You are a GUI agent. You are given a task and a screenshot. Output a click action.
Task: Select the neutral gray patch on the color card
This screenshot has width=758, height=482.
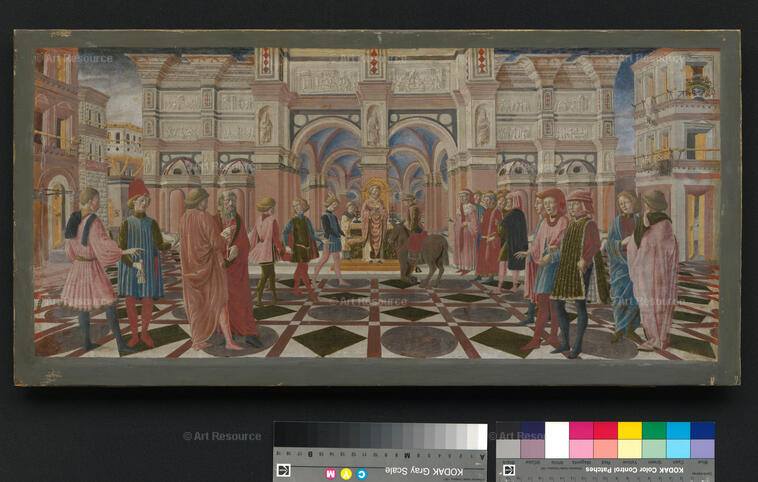click(508, 449)
